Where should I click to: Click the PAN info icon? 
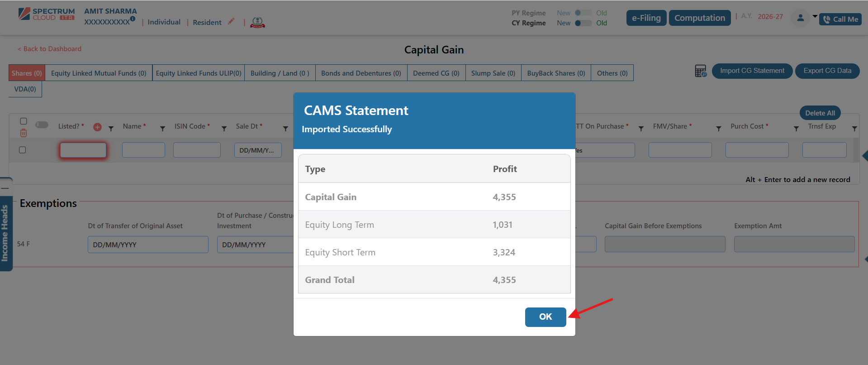(133, 19)
